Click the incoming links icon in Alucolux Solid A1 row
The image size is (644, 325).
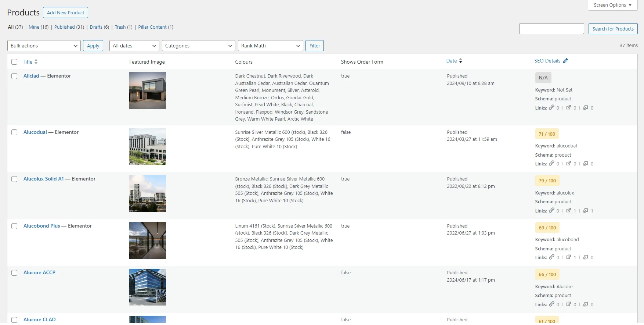tap(586, 210)
